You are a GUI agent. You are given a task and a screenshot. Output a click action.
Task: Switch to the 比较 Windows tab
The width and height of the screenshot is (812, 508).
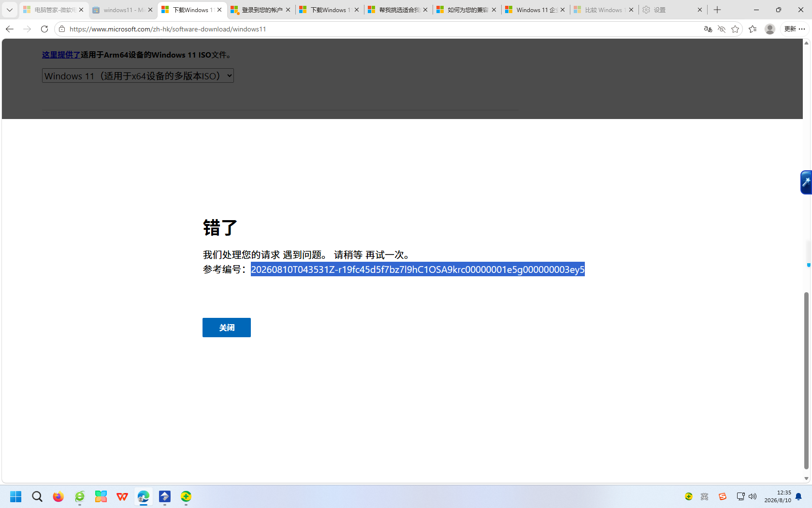click(604, 10)
